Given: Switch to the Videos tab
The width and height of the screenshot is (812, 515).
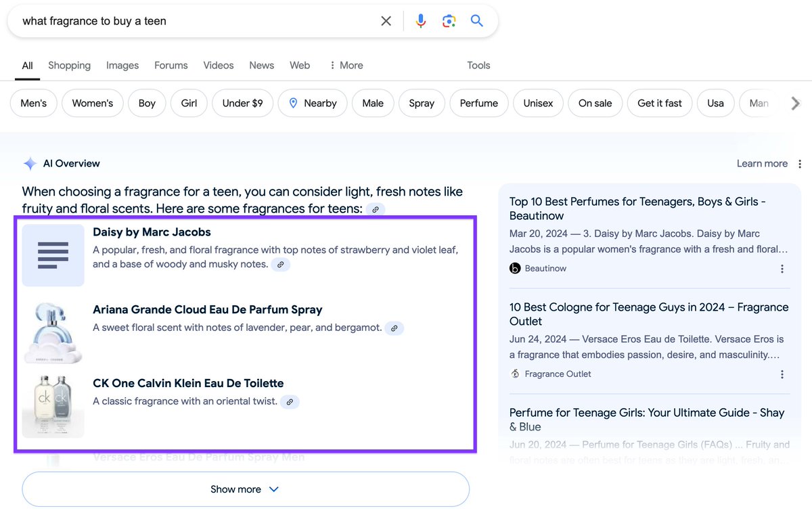Looking at the screenshot, I should pyautogui.click(x=219, y=66).
